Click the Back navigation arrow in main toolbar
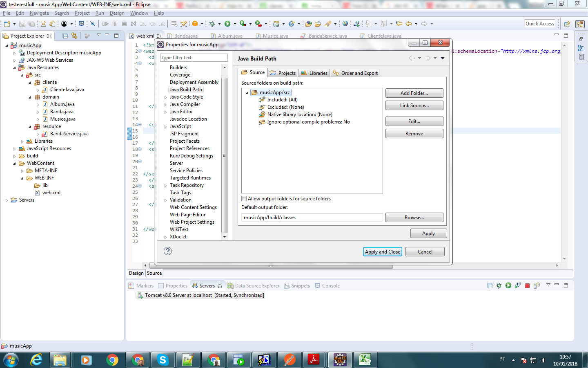This screenshot has height=368, width=588. 409,24
